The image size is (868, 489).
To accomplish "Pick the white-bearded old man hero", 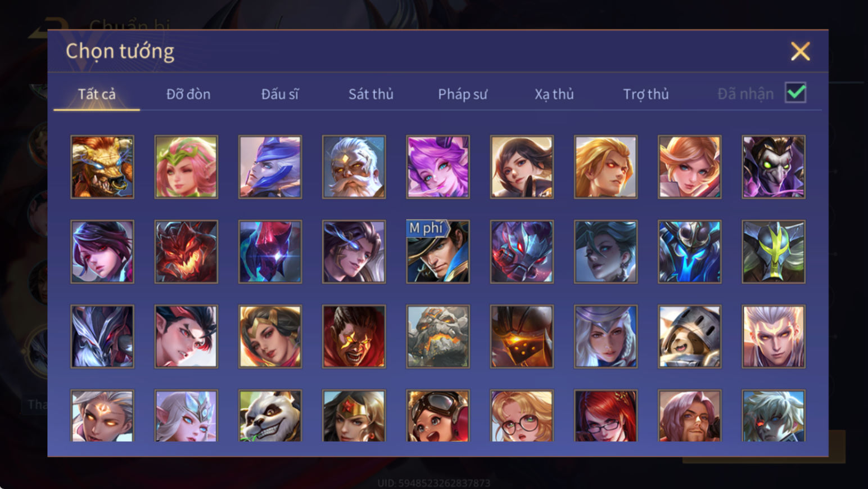I will click(x=354, y=167).
